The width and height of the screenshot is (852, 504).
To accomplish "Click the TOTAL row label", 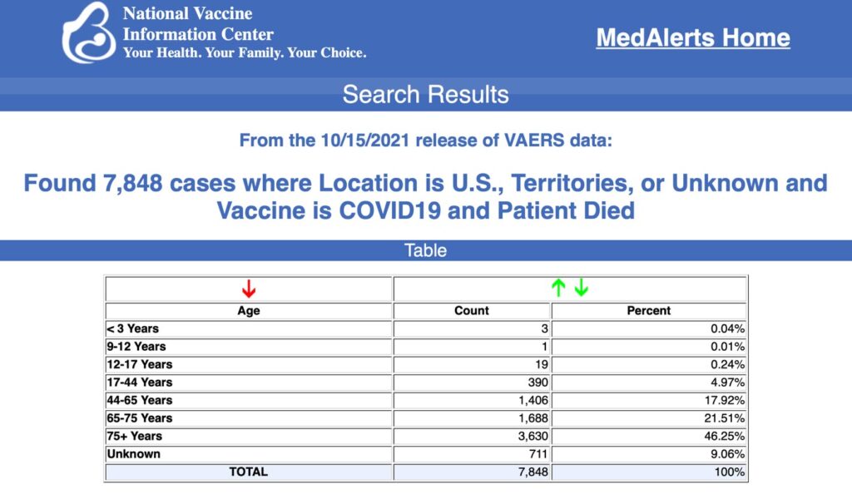I will click(249, 472).
